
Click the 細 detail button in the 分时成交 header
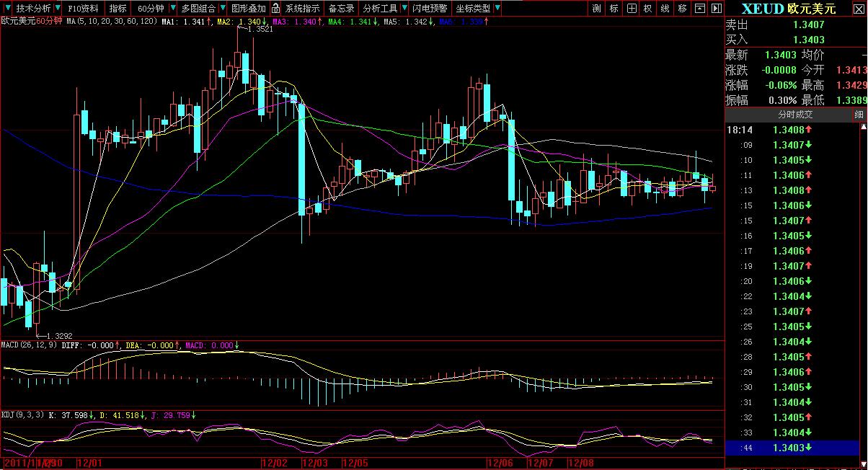pos(859,115)
